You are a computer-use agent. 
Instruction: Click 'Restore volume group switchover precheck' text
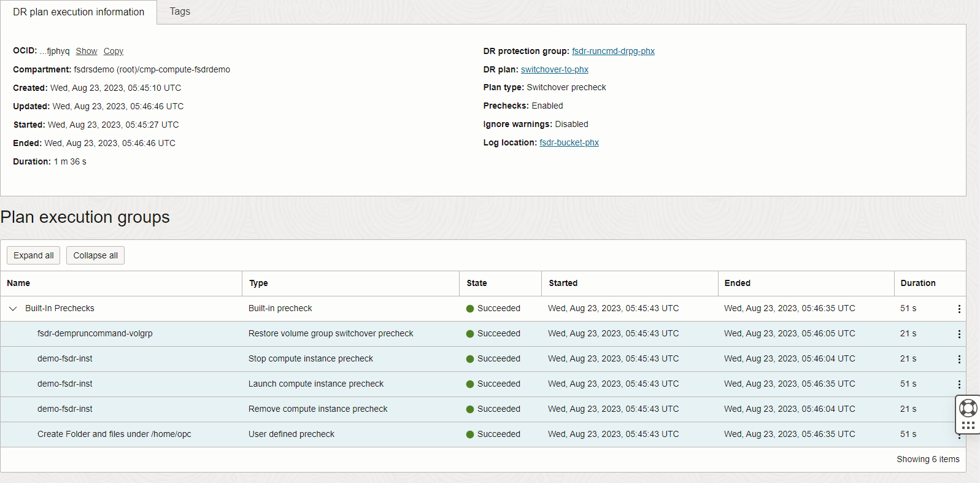click(x=331, y=333)
